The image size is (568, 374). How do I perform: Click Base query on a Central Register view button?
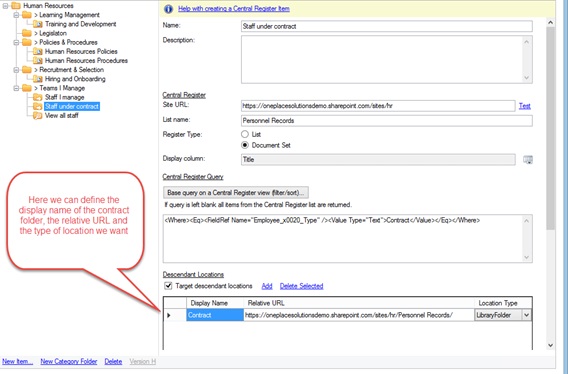(236, 193)
